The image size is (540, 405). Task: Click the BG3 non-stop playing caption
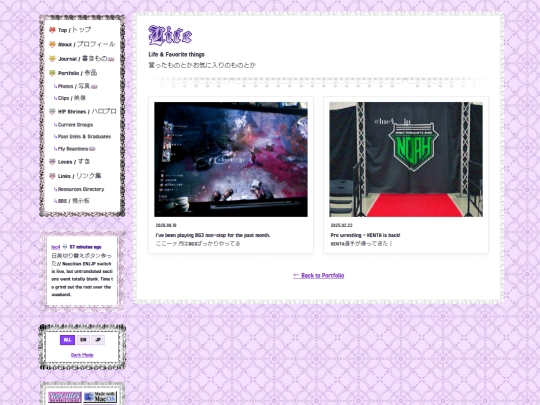click(213, 235)
